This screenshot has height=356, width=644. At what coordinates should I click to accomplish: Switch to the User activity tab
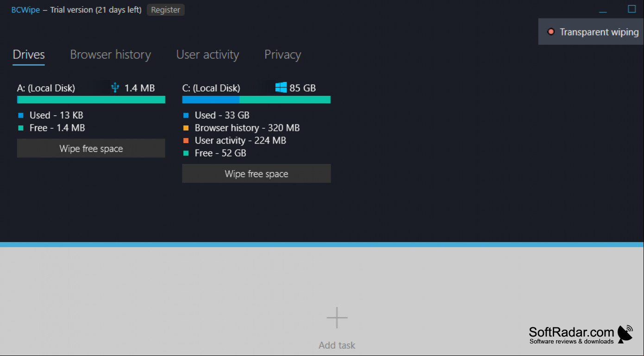[207, 55]
